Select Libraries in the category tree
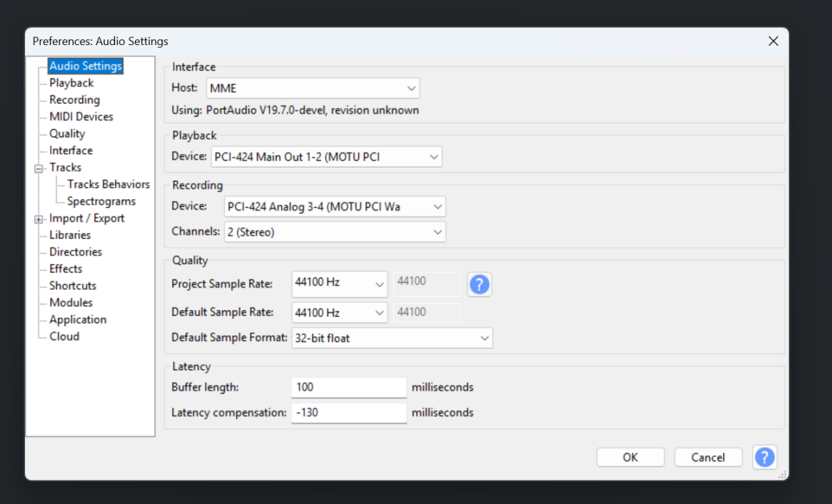832x504 pixels. pos(70,235)
